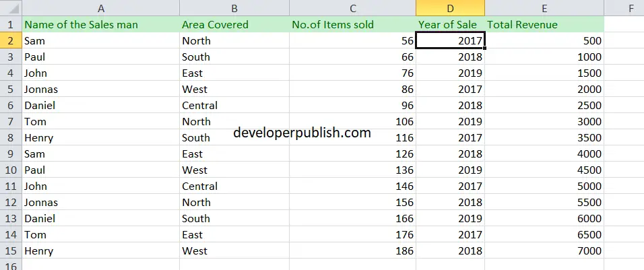Select row 5 header
This screenshot has height=270, width=644.
click(11, 89)
